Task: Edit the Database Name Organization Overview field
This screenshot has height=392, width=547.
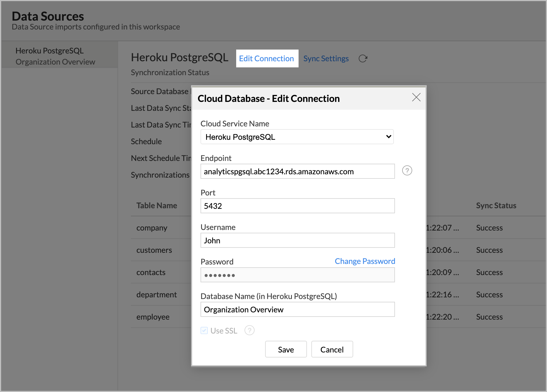Action: [297, 309]
